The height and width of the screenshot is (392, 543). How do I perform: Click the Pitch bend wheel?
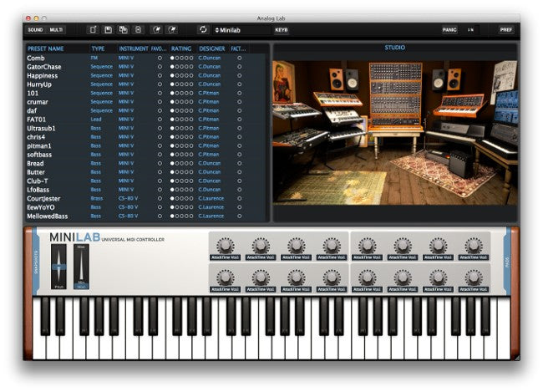pyautogui.click(x=58, y=267)
